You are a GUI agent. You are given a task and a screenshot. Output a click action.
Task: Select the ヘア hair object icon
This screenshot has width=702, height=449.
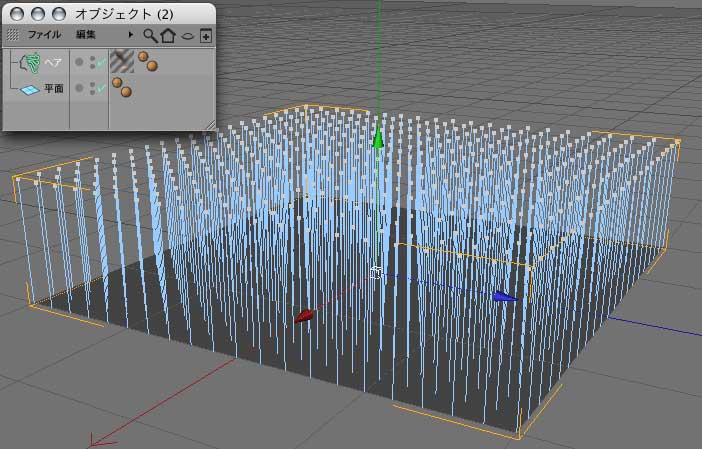(x=30, y=62)
